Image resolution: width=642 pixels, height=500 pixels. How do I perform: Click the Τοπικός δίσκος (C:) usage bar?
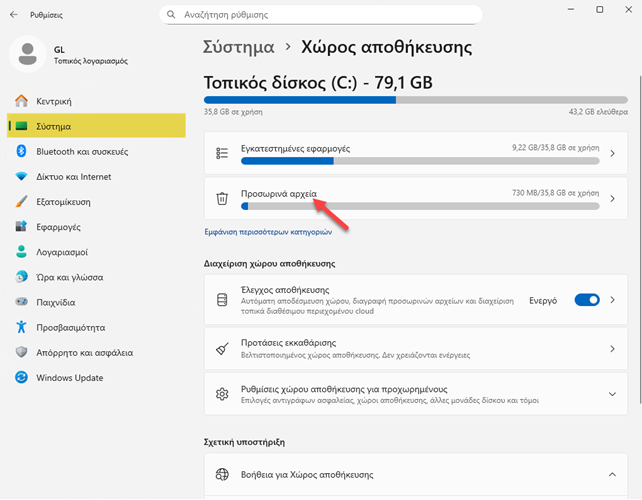[416, 100]
